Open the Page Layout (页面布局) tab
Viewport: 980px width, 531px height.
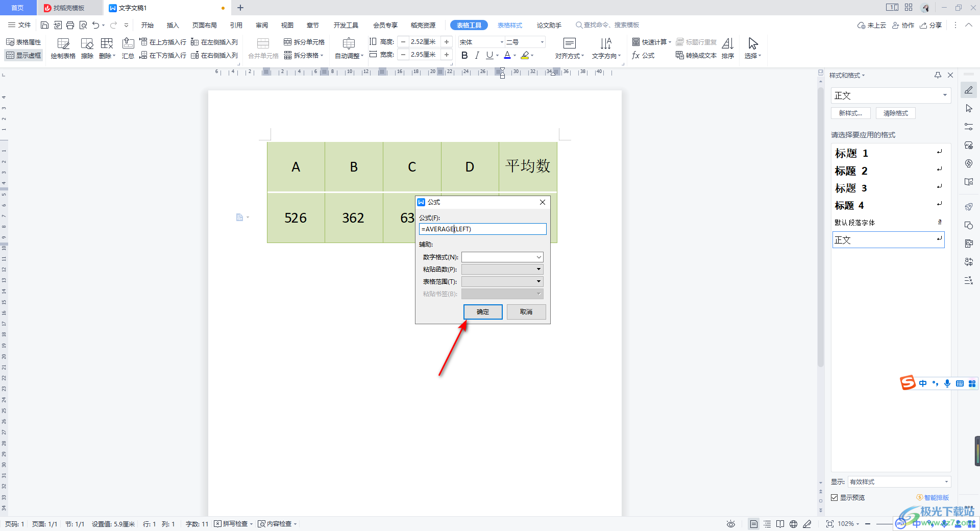pyautogui.click(x=205, y=25)
